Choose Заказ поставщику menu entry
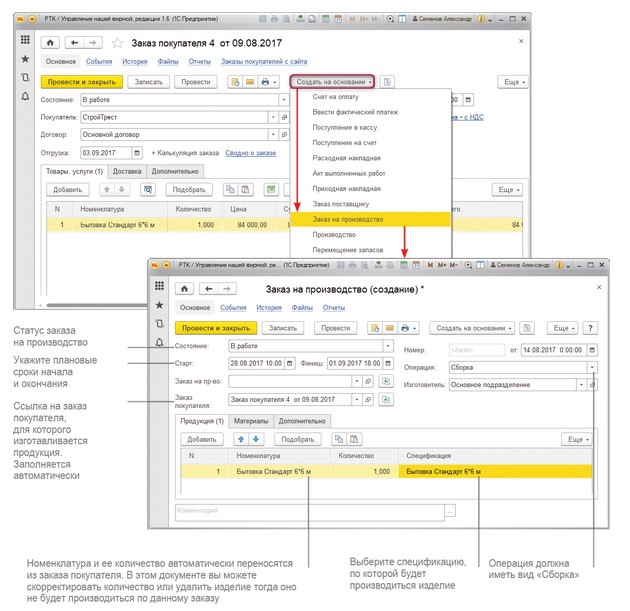630x611 pixels. [x=370, y=204]
